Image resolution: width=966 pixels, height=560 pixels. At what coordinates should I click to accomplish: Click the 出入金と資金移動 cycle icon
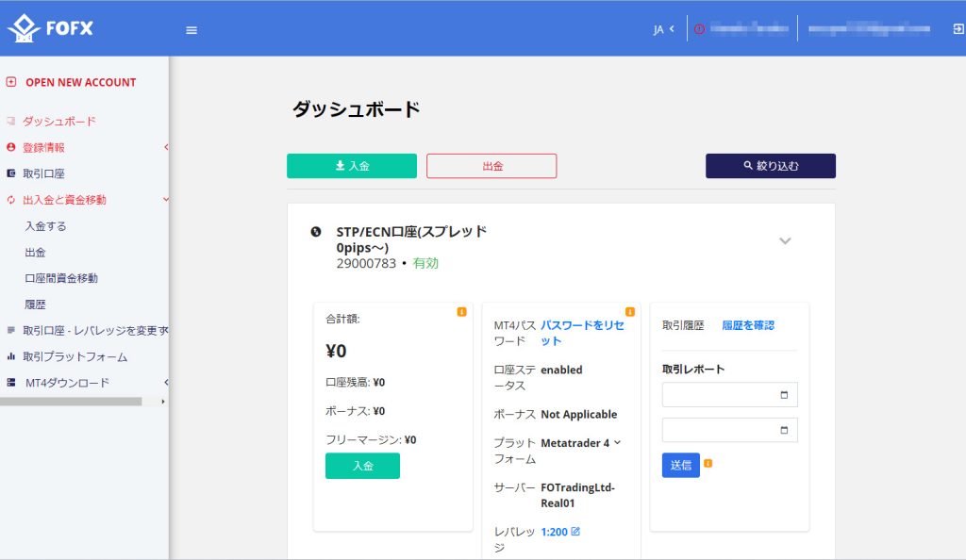[10, 200]
